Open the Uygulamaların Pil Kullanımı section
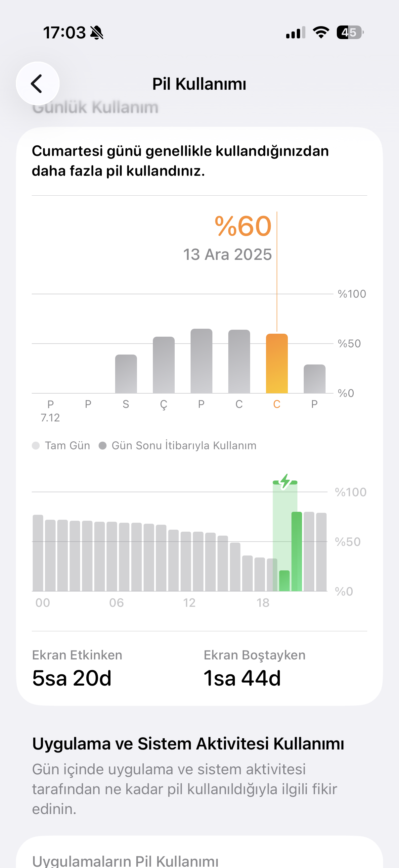 125,860
